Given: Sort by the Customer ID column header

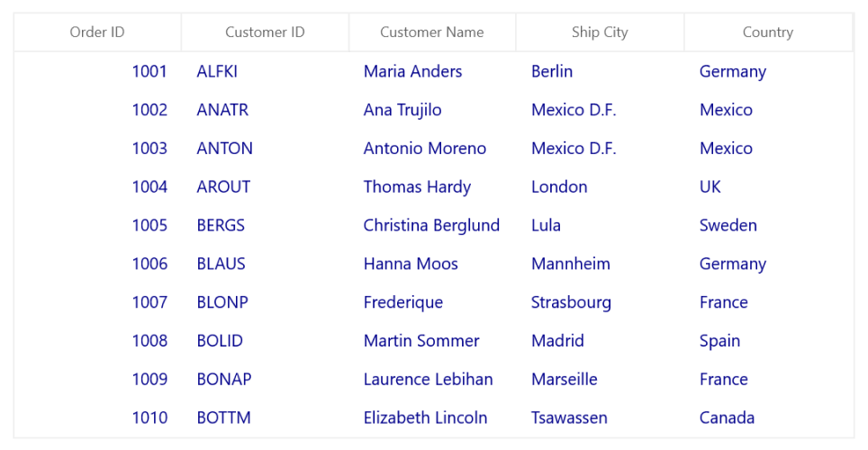Looking at the screenshot, I should [265, 32].
